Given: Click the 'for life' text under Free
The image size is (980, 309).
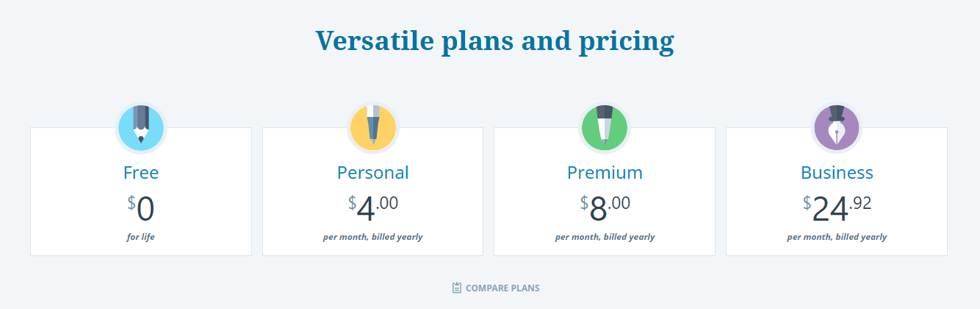Looking at the screenshot, I should tap(141, 237).
